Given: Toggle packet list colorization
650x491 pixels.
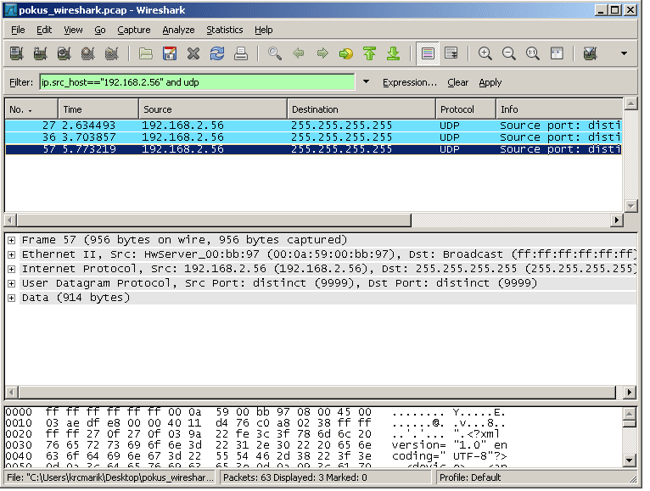Looking at the screenshot, I should pyautogui.click(x=428, y=53).
